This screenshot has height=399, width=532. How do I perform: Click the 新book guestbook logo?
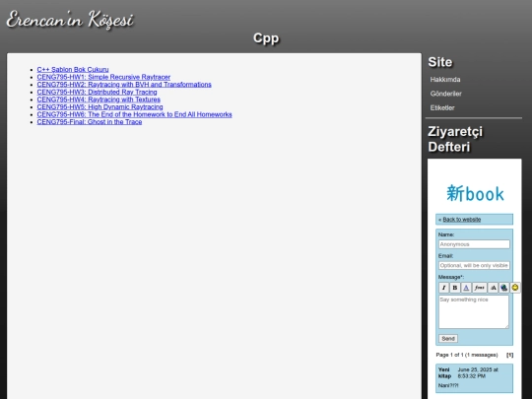pos(475,194)
